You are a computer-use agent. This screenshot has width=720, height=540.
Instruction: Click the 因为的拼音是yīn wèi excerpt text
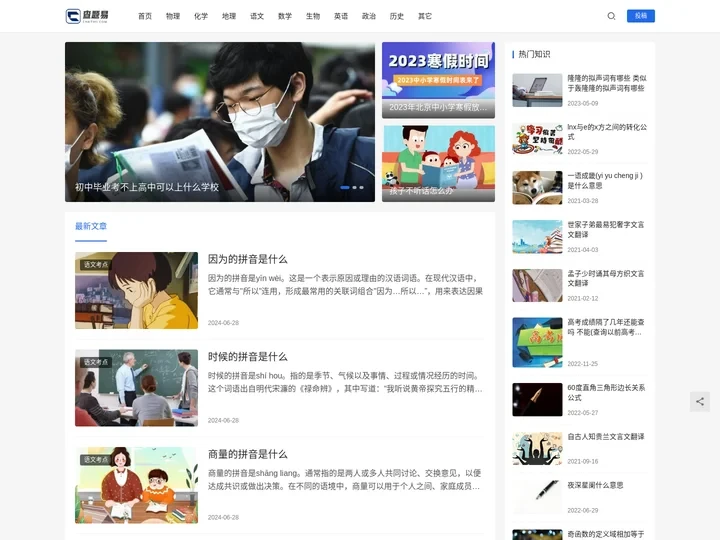tap(345, 285)
